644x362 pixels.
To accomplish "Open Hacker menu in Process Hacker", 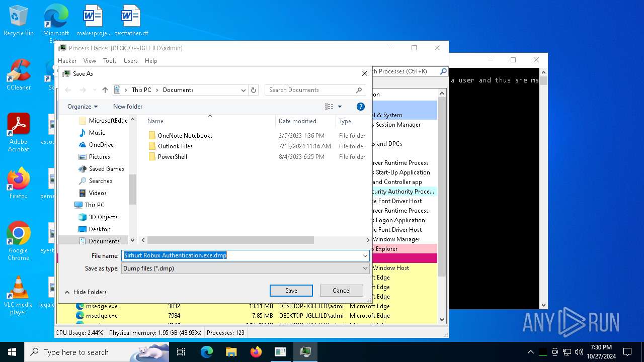I will coord(67,61).
